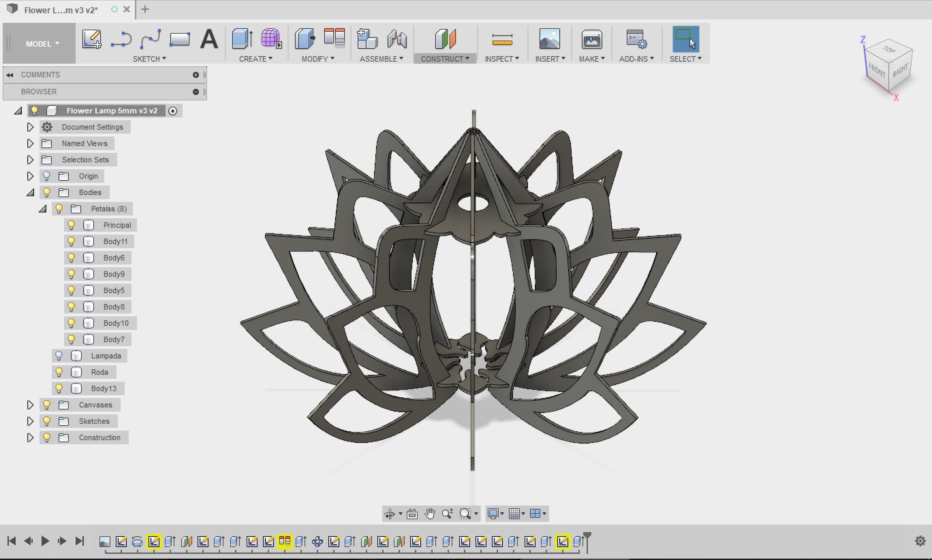The height and width of the screenshot is (560, 932).
Task: Toggle visibility of Body6
Action: [x=71, y=258]
